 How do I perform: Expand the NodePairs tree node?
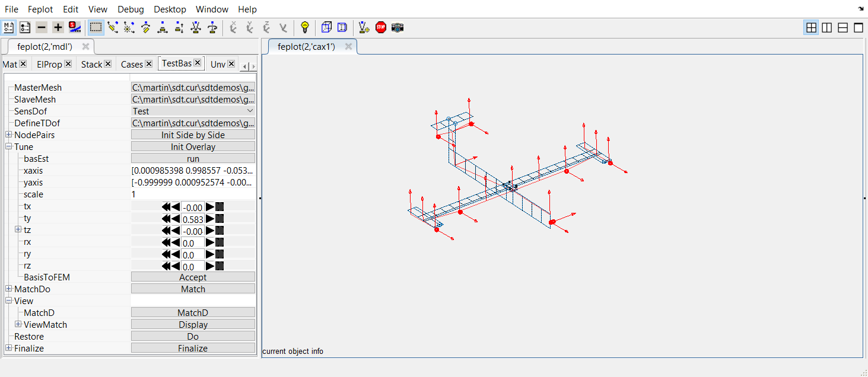pyautogui.click(x=9, y=135)
